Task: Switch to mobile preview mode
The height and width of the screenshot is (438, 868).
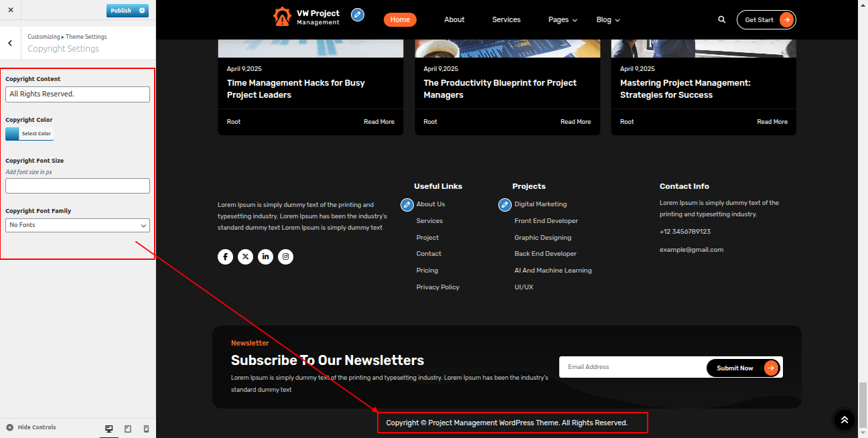Action: click(146, 429)
